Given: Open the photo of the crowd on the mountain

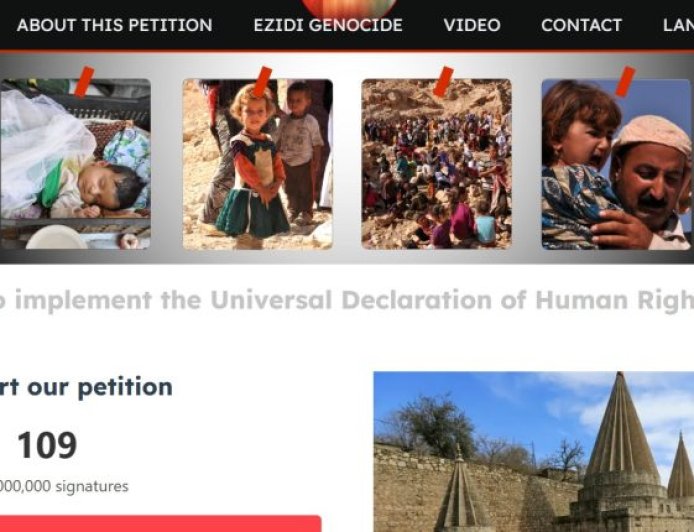Looking at the screenshot, I should tap(436, 164).
